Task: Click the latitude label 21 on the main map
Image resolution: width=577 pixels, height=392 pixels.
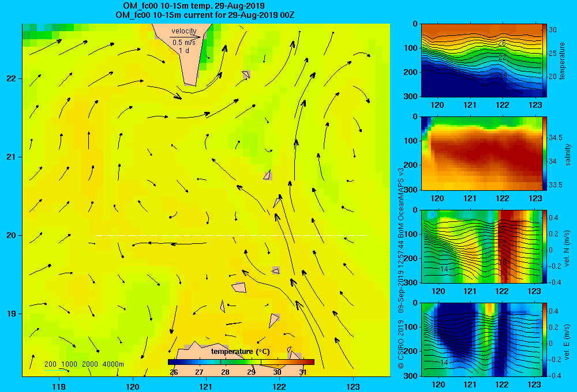Action: 11,157
